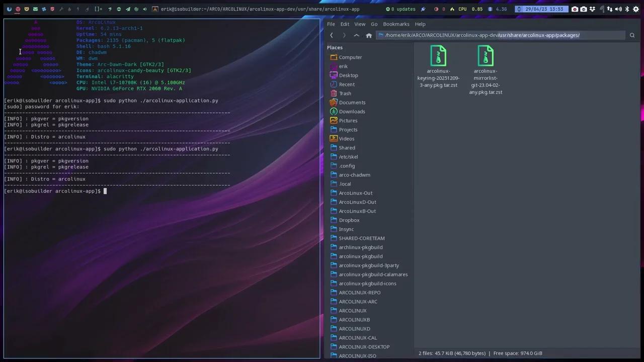The image size is (644, 362).
Task: Open Downloads in the Places sidebar
Action: (352, 112)
